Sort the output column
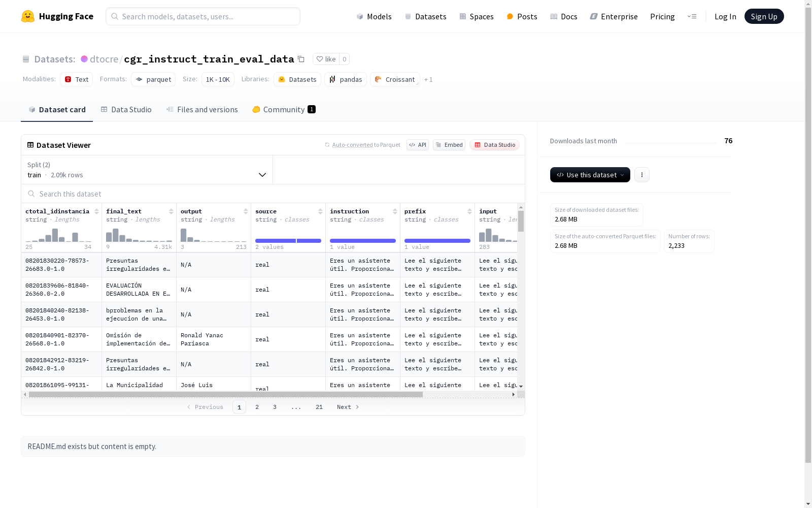 (246, 211)
